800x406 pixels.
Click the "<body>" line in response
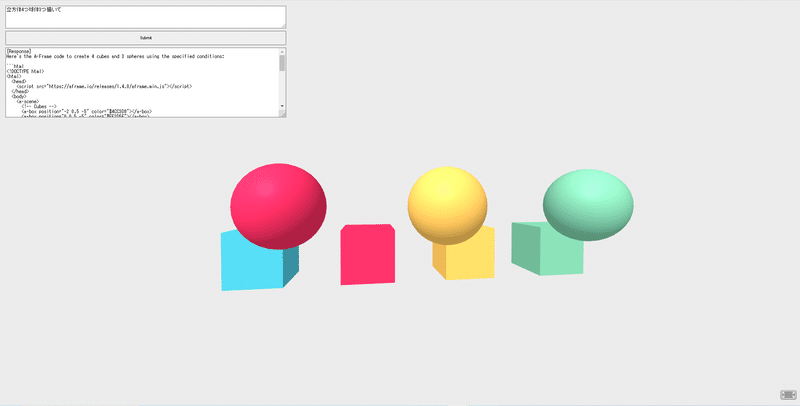pos(19,96)
